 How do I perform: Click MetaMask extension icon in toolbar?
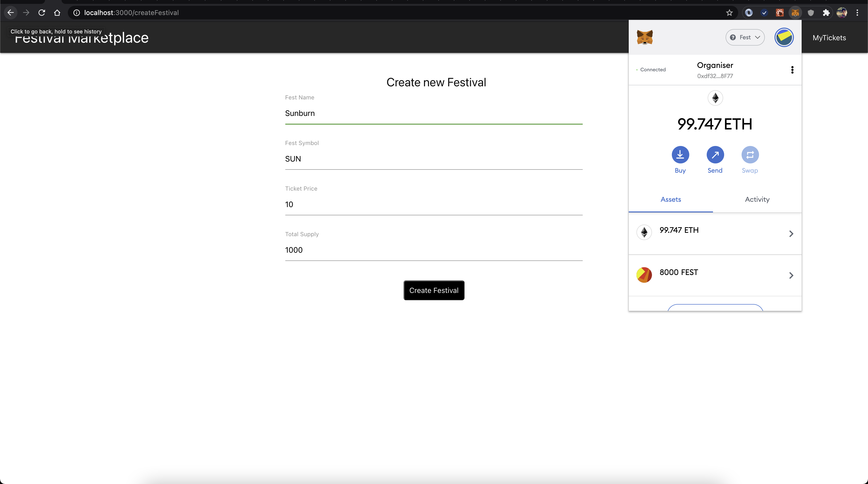click(x=795, y=13)
